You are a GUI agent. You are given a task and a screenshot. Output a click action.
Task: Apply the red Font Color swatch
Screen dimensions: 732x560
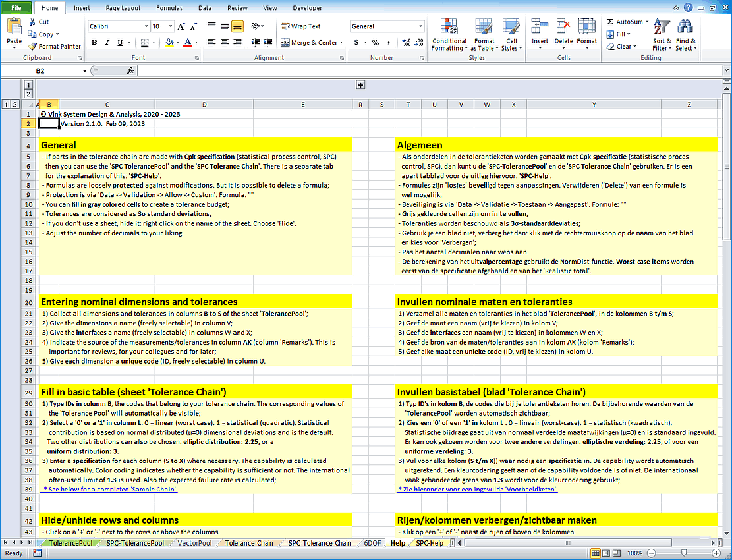coord(188,42)
